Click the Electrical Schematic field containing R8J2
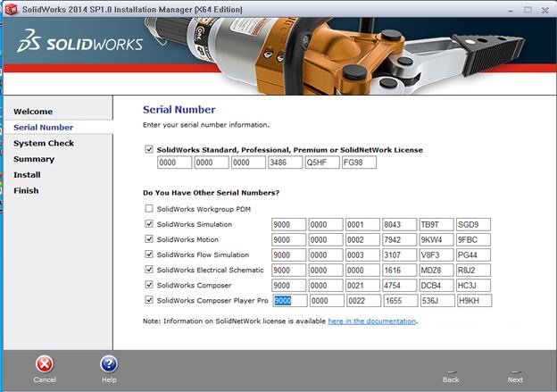 (x=473, y=271)
